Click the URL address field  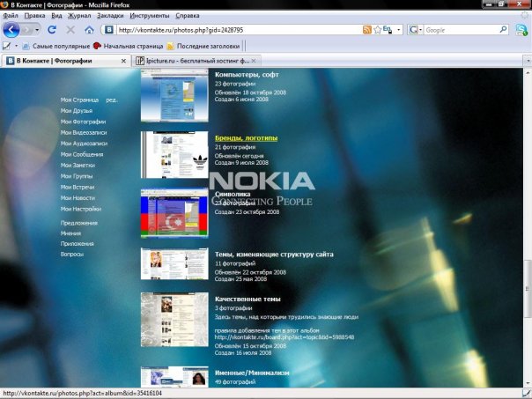pos(240,30)
